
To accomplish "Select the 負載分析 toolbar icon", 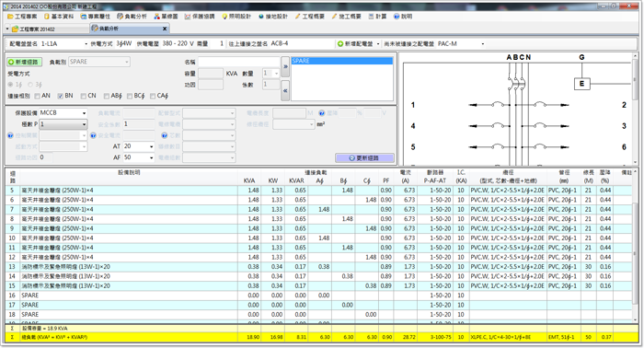I will coord(120,17).
